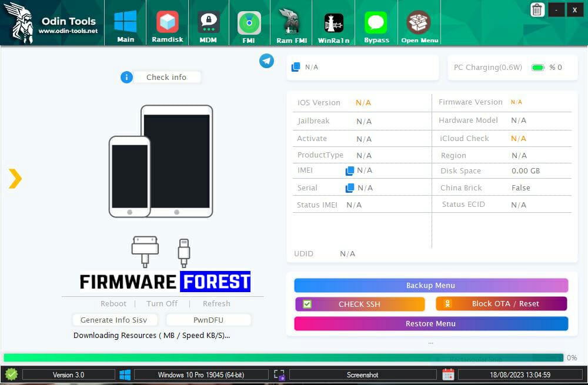Click the Screenshot status bar item
The height and width of the screenshot is (385, 588).
pos(362,374)
